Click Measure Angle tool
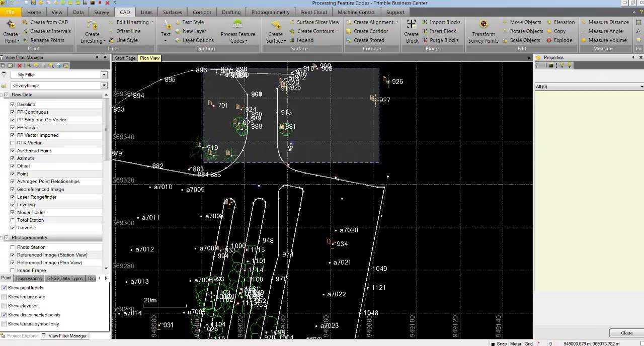Image resolution: width=644 pixels, height=346 pixels. [602, 31]
